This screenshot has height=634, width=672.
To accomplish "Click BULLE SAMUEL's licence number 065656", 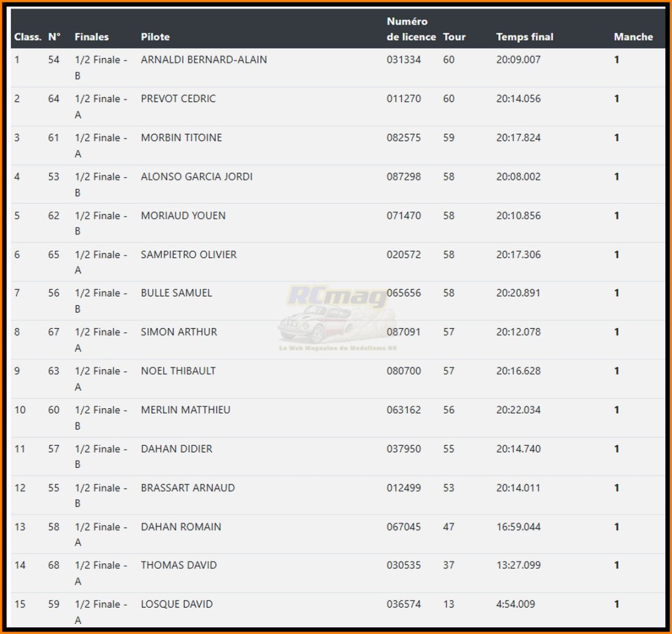I will click(403, 293).
